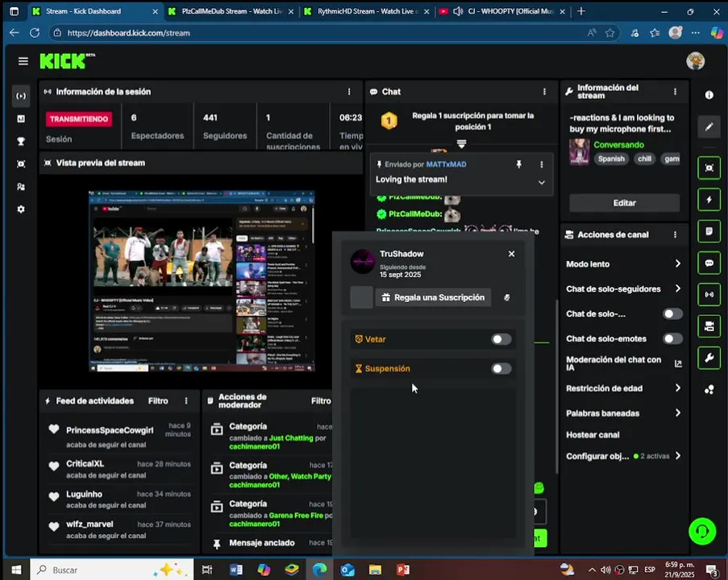Viewport: 728px width, 580px height.
Task: Click Hostear canal option
Action: pos(593,435)
